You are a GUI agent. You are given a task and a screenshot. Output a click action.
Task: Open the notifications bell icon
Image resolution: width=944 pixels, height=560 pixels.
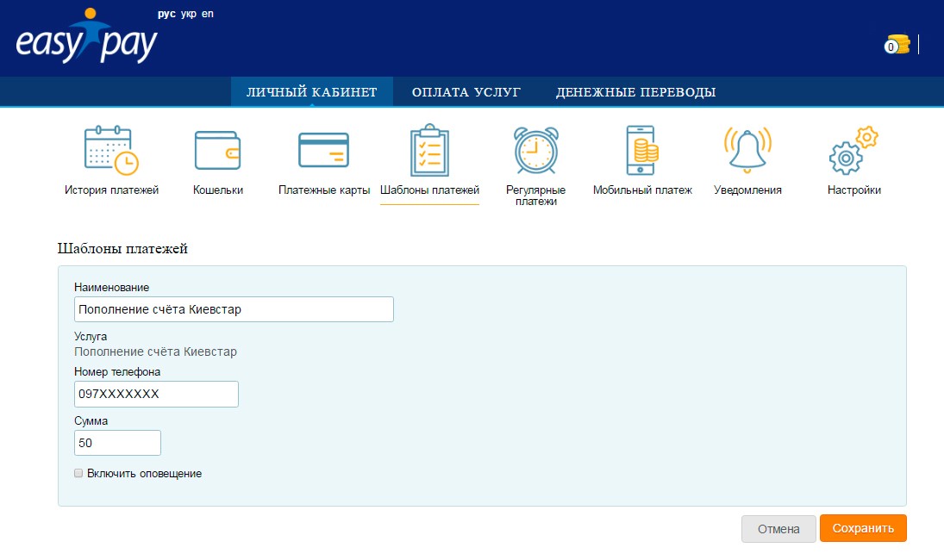click(x=747, y=151)
